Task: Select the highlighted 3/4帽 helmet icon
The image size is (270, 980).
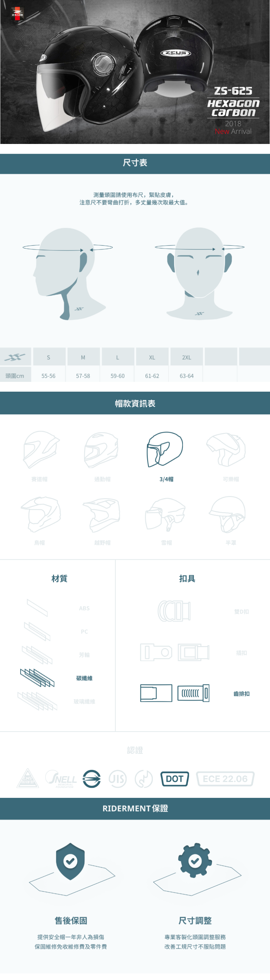Action: click(165, 449)
